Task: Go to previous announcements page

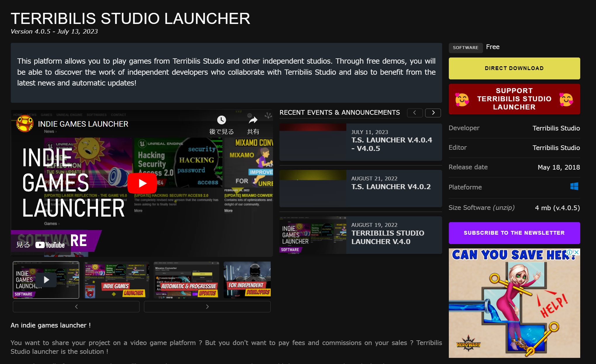Action: [x=415, y=113]
